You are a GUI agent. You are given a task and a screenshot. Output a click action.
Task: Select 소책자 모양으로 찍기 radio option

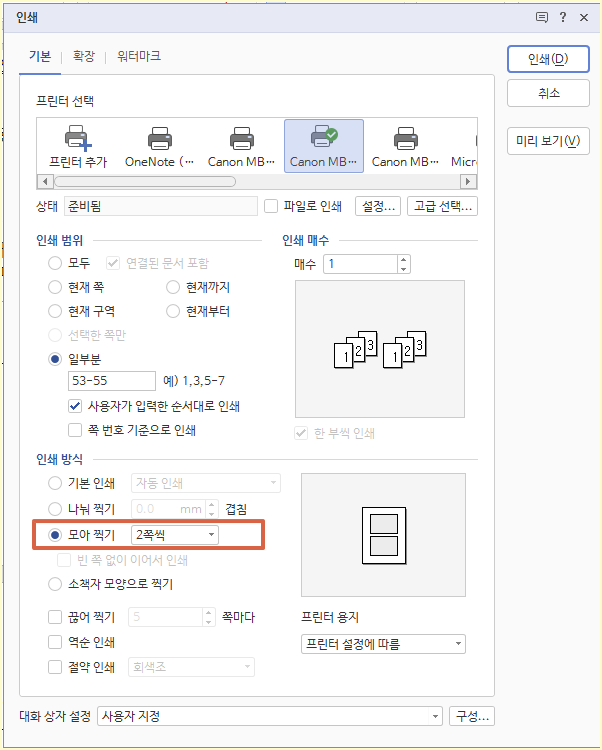(55, 584)
